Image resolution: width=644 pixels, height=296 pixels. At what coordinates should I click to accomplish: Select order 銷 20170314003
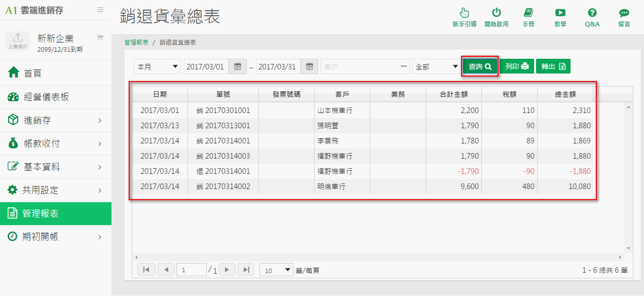[223, 156]
